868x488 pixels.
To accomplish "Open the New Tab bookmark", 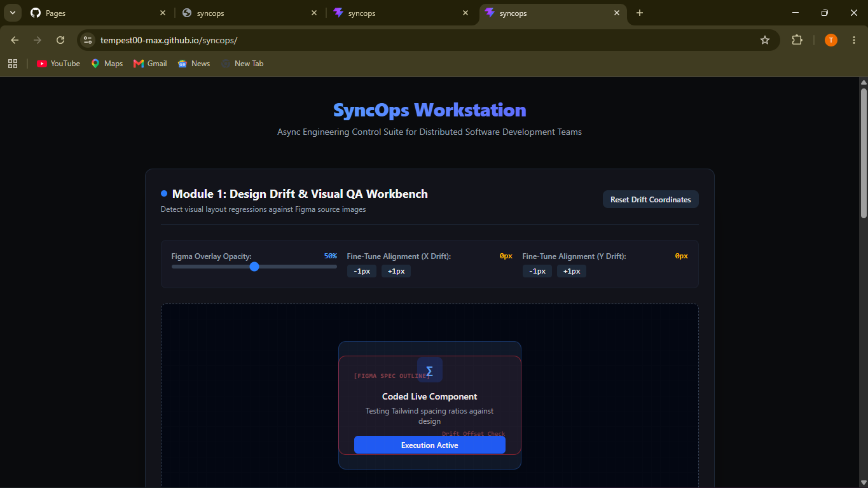I will click(242, 64).
